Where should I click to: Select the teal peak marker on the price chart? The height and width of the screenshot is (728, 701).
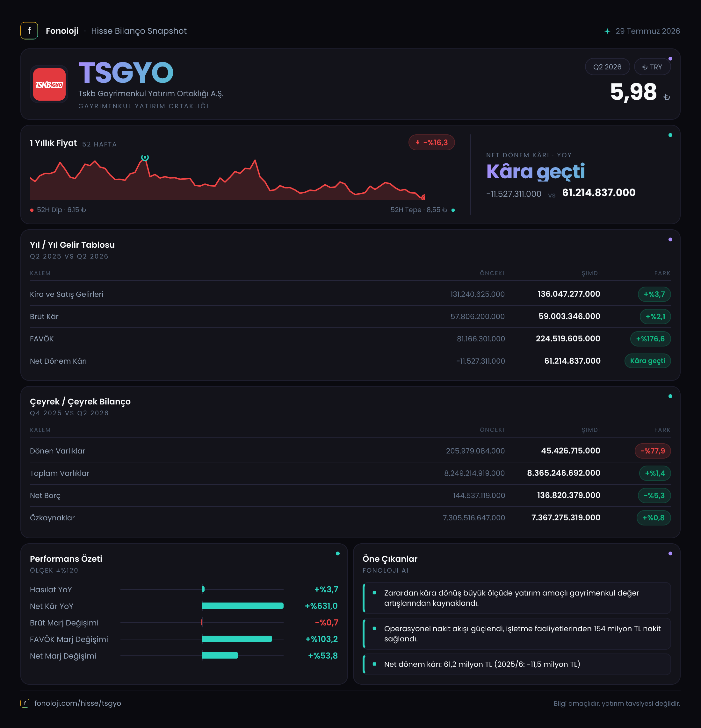pyautogui.click(x=145, y=158)
